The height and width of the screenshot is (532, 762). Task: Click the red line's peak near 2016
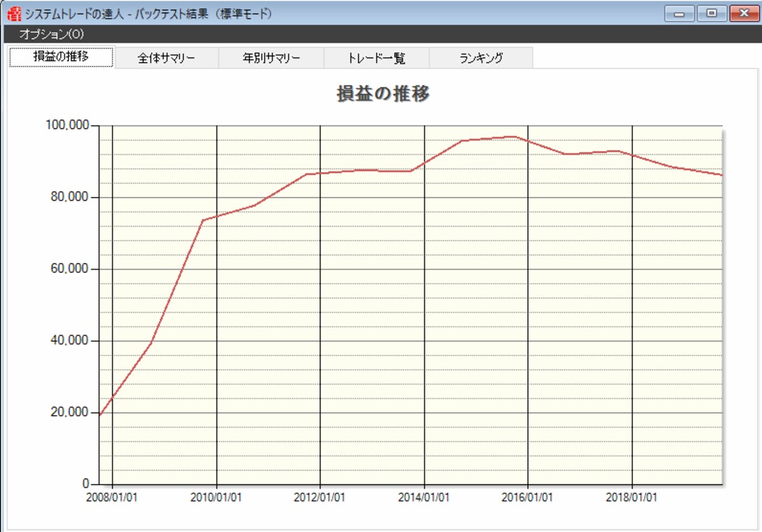(513, 136)
